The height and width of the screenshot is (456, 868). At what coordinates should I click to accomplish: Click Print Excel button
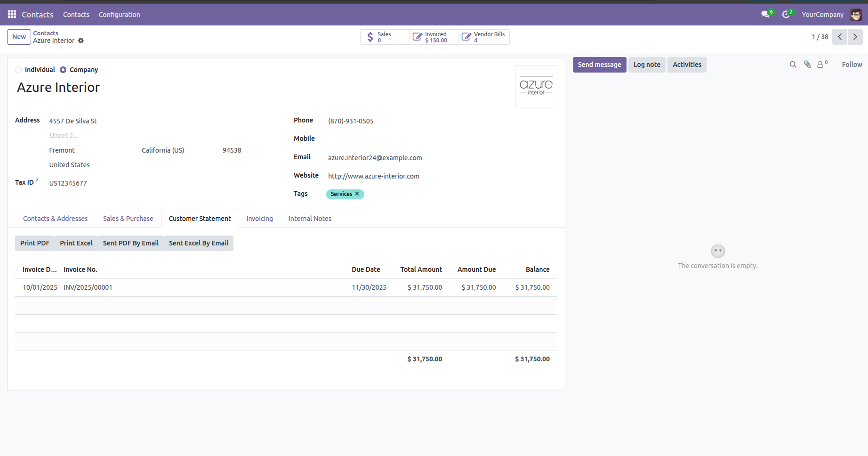(x=76, y=243)
